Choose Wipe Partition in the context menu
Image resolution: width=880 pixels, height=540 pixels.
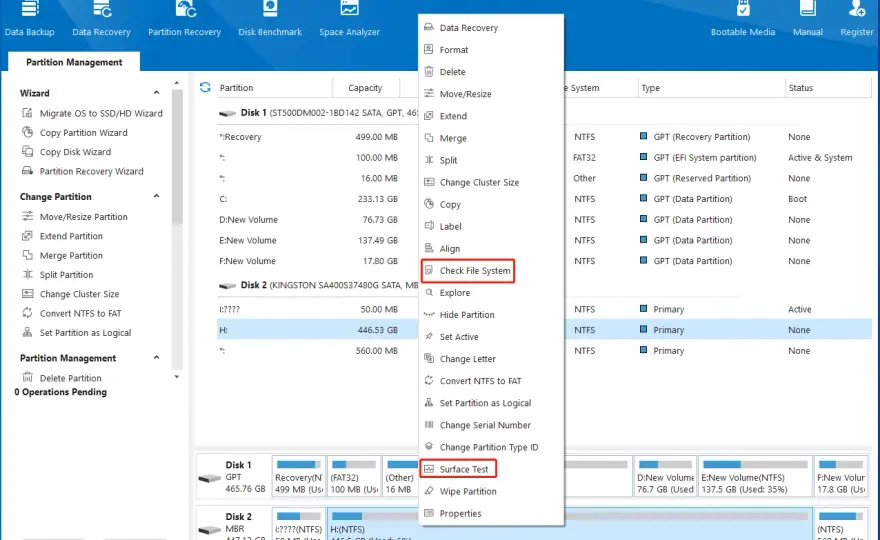tap(491, 491)
